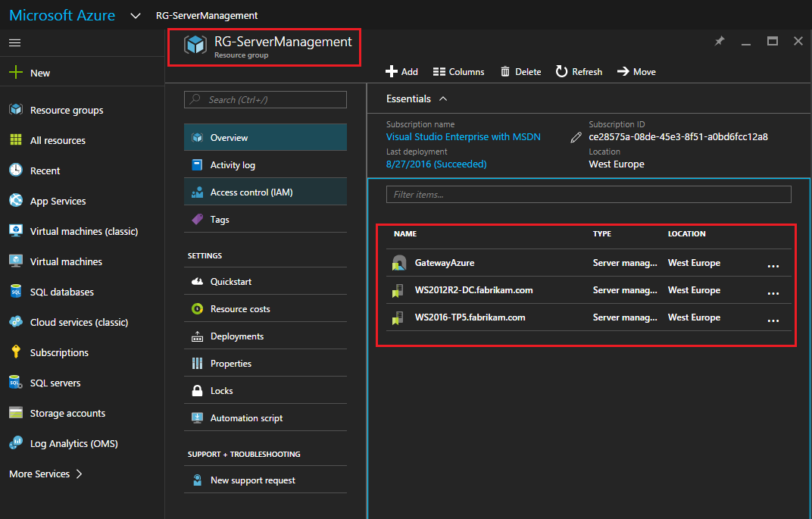The height and width of the screenshot is (519, 812).
Task: Open the Properties settings item
Action: pos(265,364)
